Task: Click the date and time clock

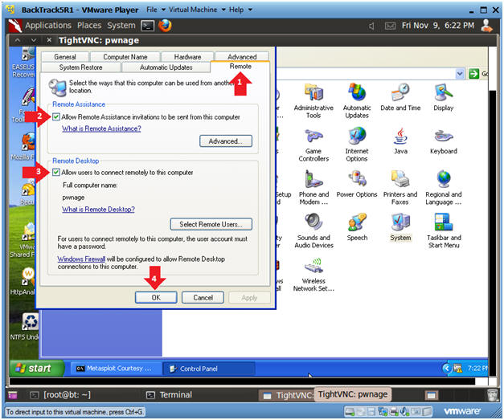Action: [x=437, y=26]
